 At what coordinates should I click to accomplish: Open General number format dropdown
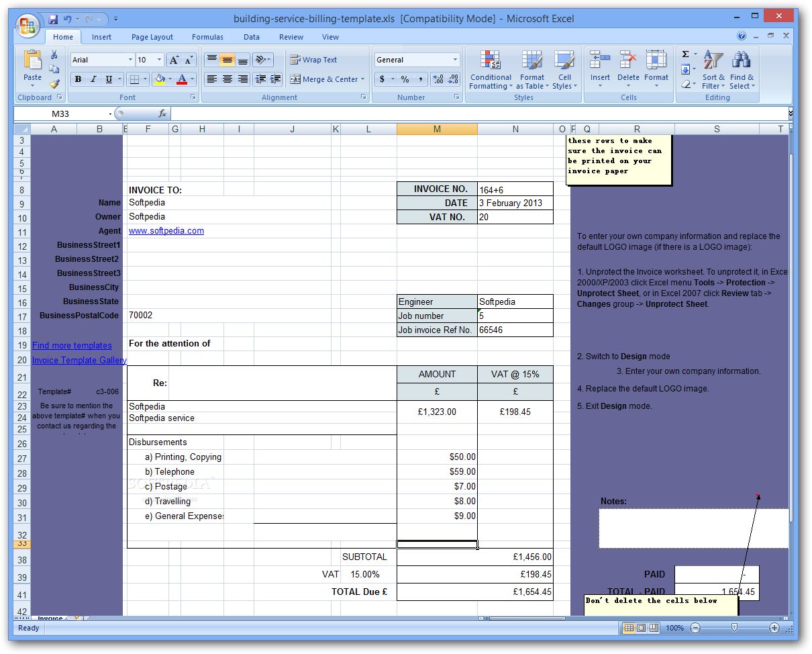click(x=456, y=60)
